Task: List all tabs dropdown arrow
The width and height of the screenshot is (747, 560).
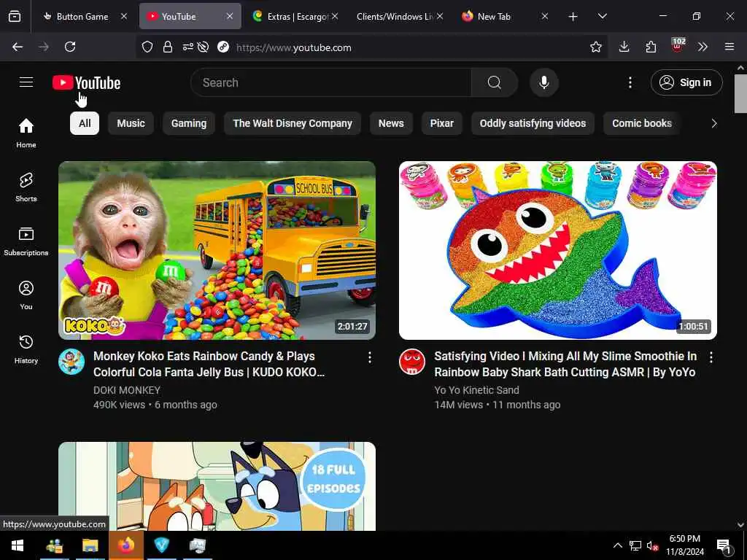Action: tap(602, 16)
